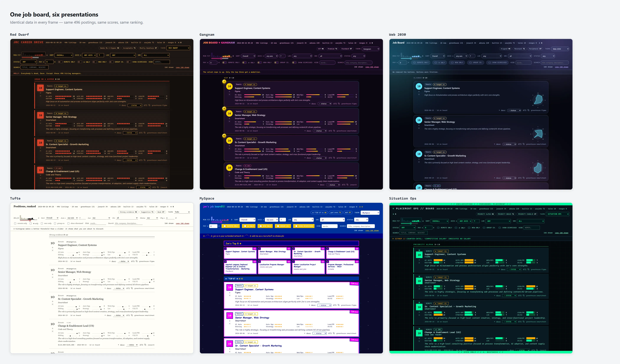This screenshot has height=364, width=620.
Task: Star Senior Manager, Web Strategy in Red Dwarf
Action: tap(40, 120)
